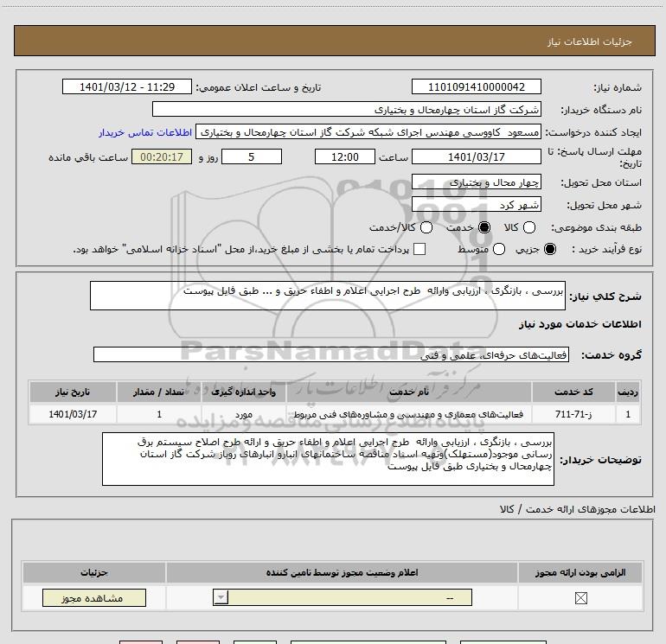Select the متوسط purchase type radio
Screen dimensions: 666x644
coord(499,249)
